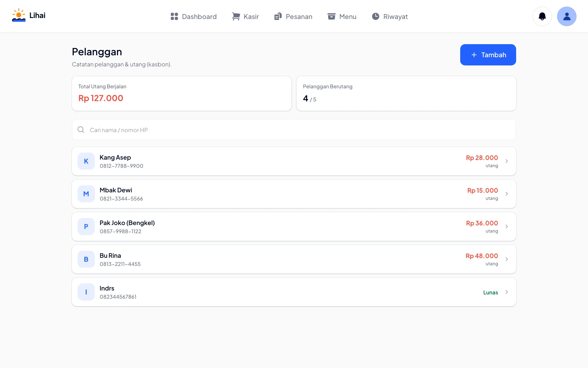Image resolution: width=588 pixels, height=368 pixels.
Task: Click the search magnifier icon
Action: click(x=81, y=130)
